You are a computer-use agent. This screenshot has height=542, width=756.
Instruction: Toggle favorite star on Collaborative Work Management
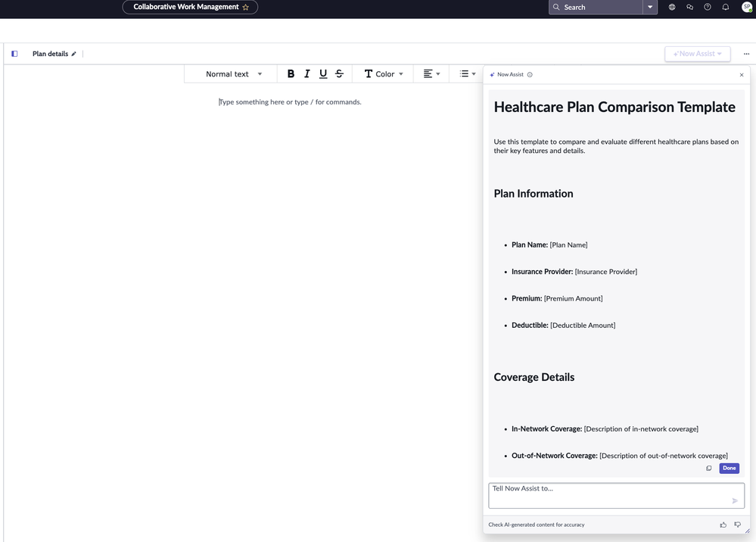pyautogui.click(x=246, y=7)
